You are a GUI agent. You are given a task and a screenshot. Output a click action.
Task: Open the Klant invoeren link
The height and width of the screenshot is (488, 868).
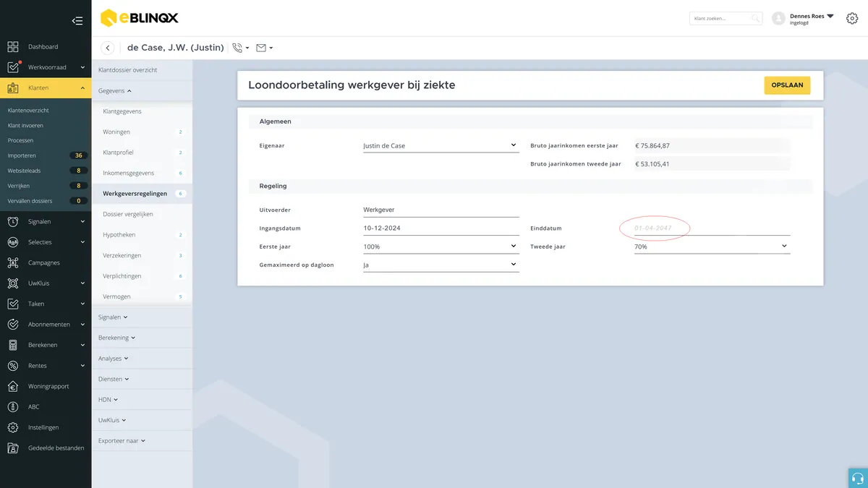pos(25,126)
